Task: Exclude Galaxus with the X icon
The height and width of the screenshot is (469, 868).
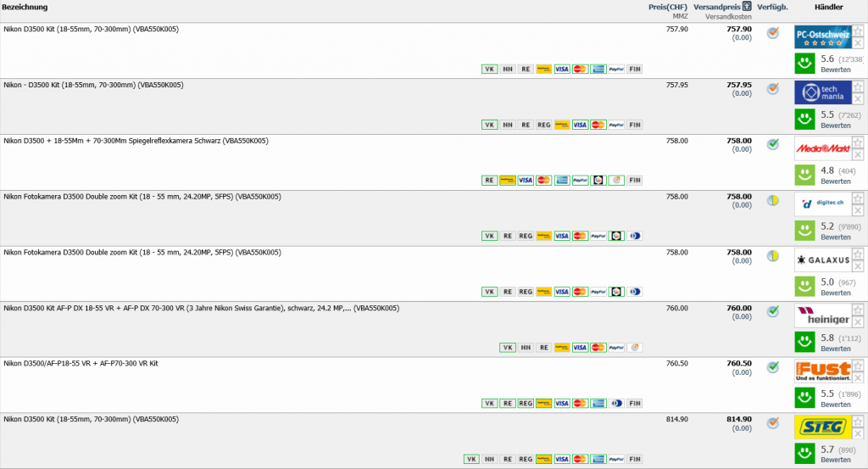Action: tap(858, 266)
